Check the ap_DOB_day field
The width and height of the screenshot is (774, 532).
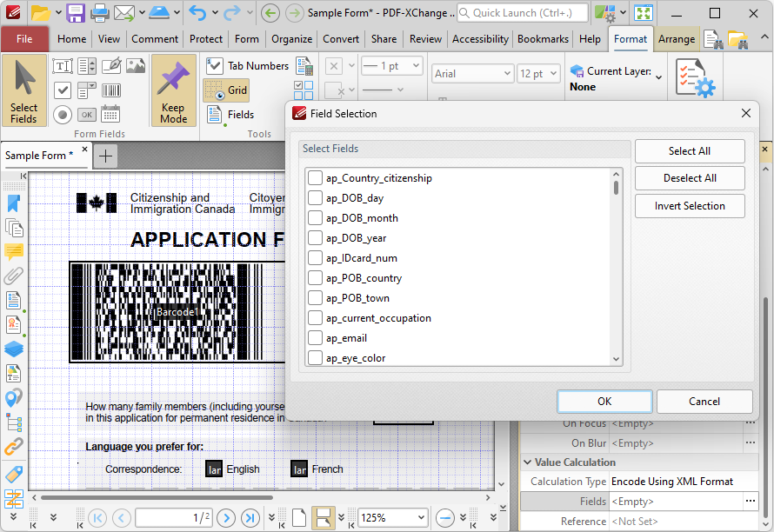(315, 198)
